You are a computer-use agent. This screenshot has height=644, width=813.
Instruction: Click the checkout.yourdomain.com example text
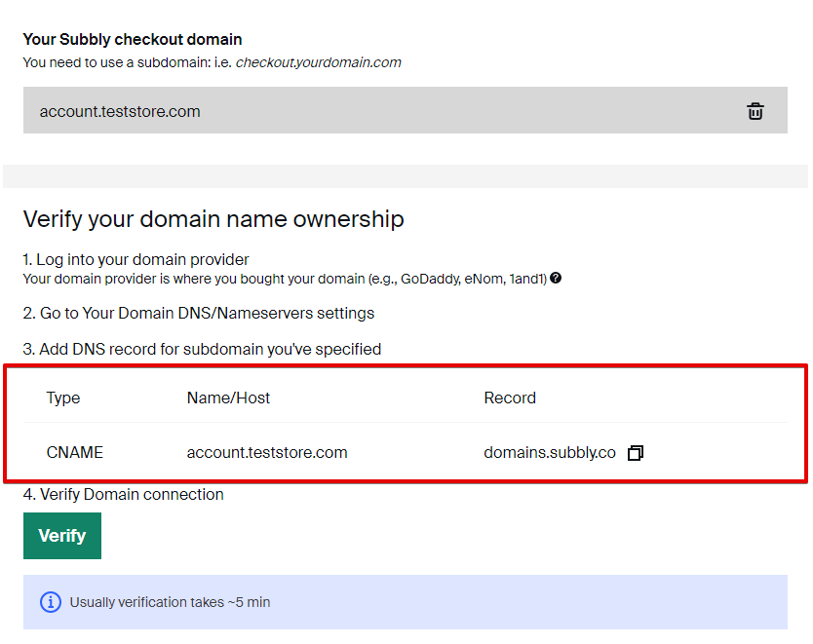(x=319, y=62)
